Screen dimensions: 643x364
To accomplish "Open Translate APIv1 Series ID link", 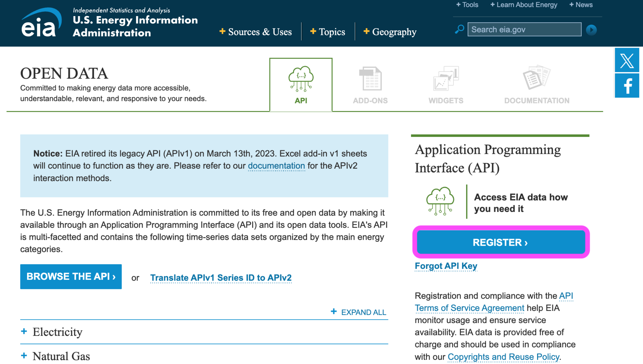I will click(x=221, y=278).
